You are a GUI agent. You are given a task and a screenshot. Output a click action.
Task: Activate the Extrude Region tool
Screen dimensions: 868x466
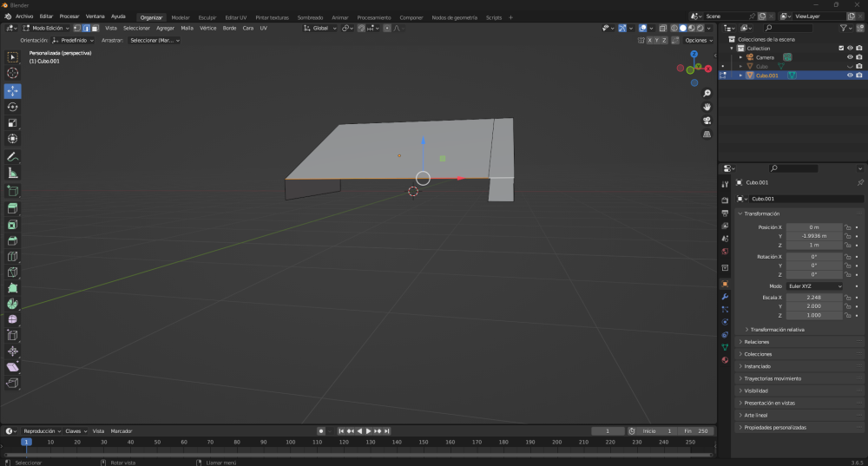[x=13, y=208]
